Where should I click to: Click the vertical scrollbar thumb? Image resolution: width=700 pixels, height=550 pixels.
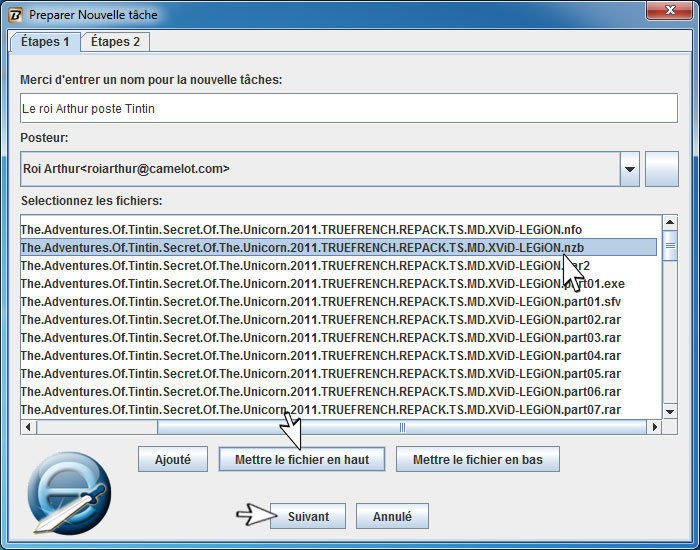click(x=670, y=246)
